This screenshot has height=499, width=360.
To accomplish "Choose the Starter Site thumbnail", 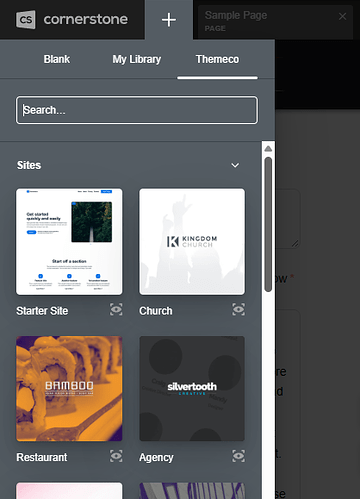I will (x=69, y=242).
